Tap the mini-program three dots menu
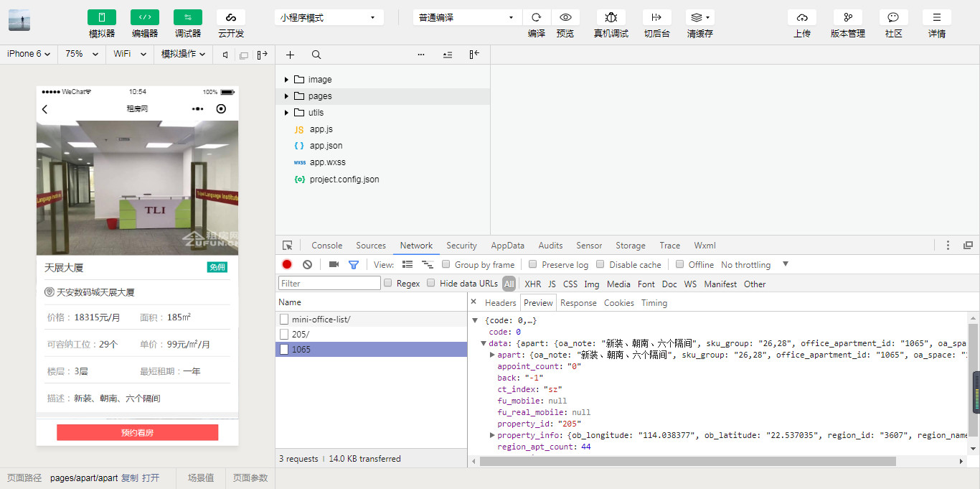Viewport: 980px width, 489px height. tap(197, 109)
